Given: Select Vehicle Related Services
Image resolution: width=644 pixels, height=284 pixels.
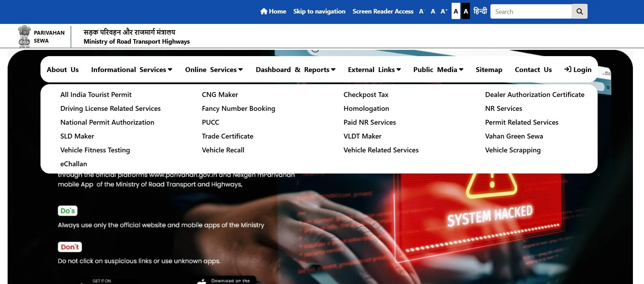Looking at the screenshot, I should (x=381, y=150).
